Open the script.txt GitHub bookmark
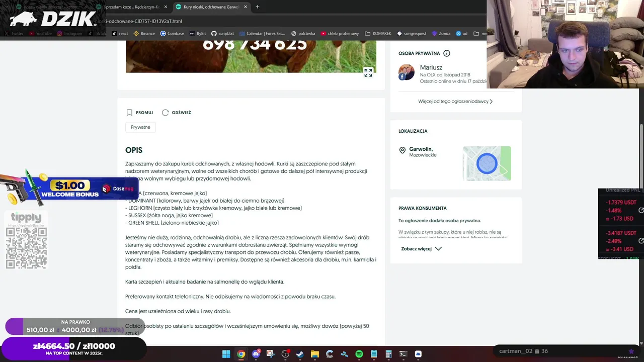 point(222,34)
